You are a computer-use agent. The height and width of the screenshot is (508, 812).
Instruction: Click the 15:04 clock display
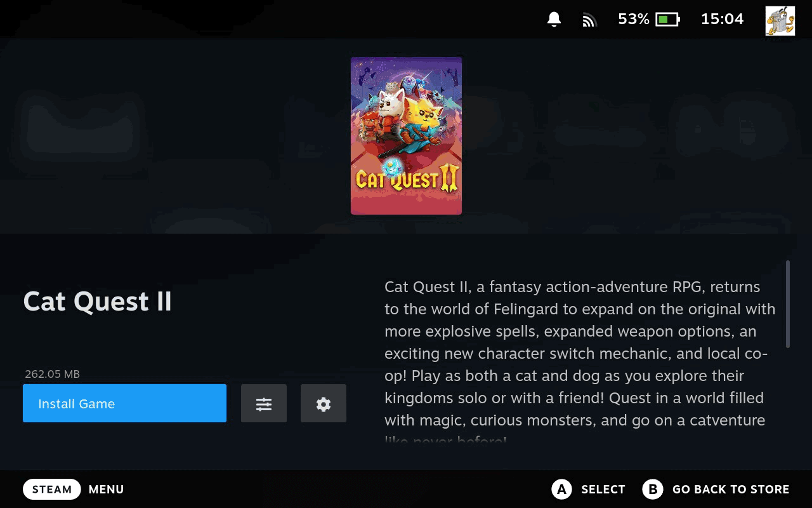click(722, 20)
